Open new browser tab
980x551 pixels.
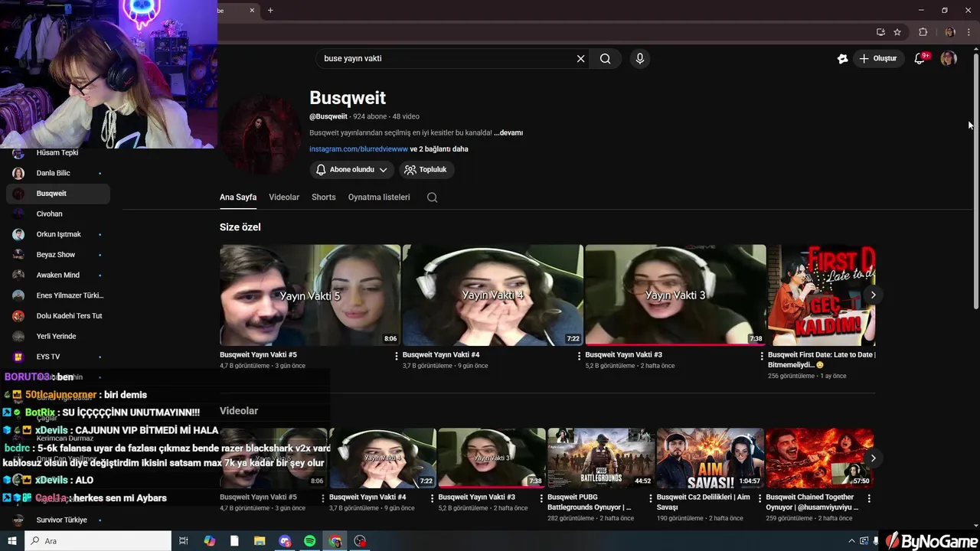(270, 10)
